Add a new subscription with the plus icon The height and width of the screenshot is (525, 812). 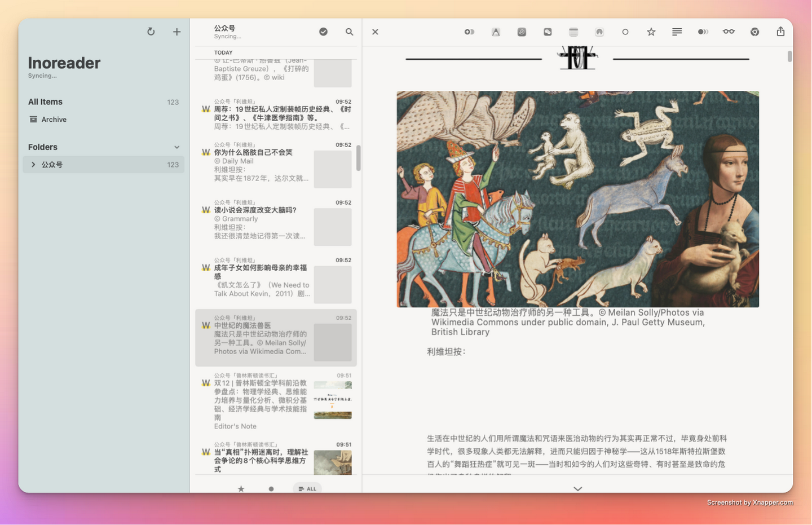point(176,32)
